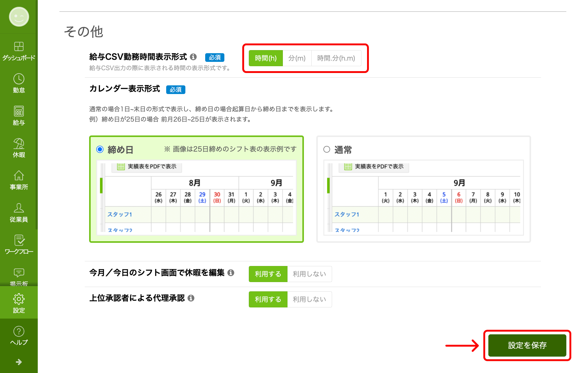The height and width of the screenshot is (373, 588).
Task: Set 利用しない for proxy approval setting
Action: click(309, 299)
